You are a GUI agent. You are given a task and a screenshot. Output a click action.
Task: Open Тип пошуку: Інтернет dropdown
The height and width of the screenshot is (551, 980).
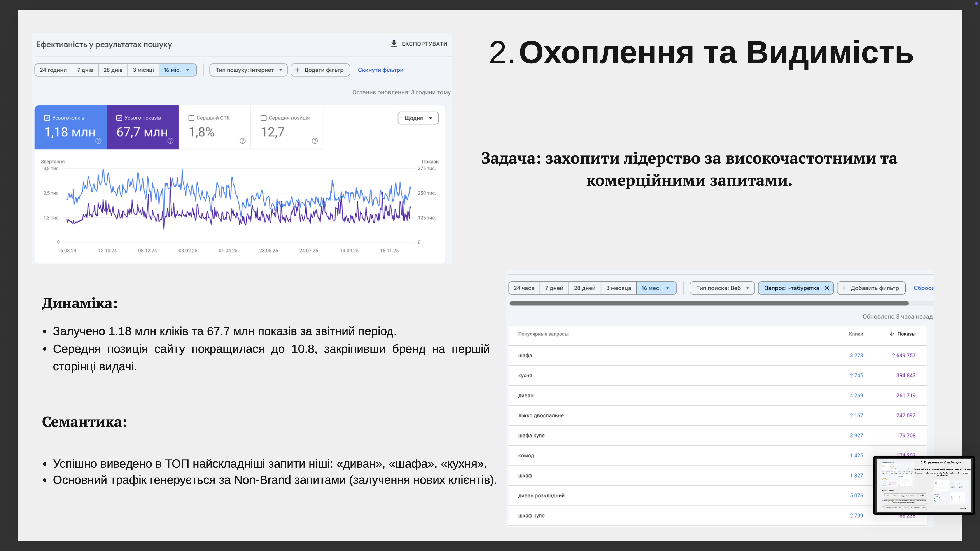[x=248, y=70]
